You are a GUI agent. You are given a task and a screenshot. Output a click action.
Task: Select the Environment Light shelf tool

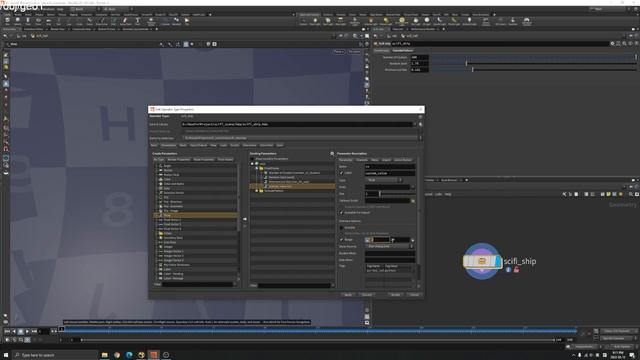click(x=402, y=21)
